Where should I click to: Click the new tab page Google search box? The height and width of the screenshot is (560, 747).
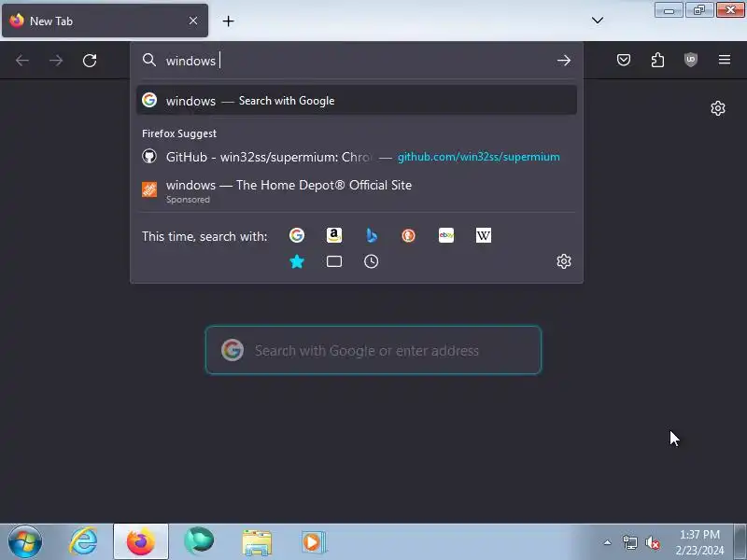click(373, 351)
